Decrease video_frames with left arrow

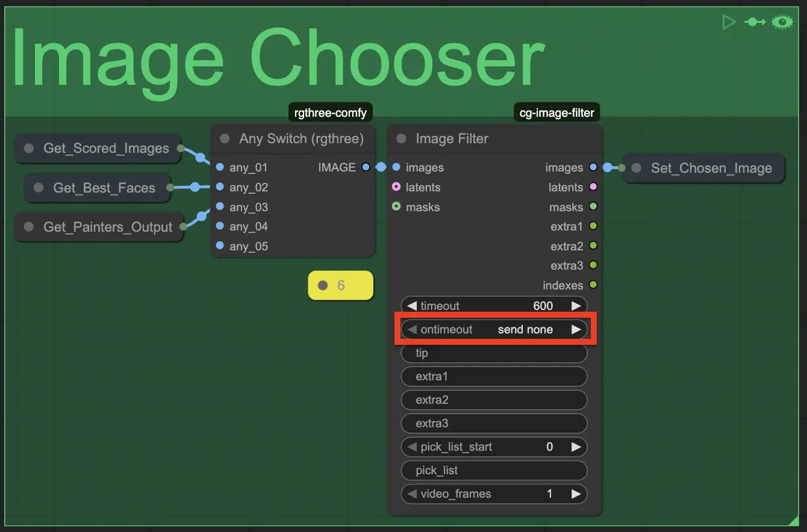click(x=412, y=494)
